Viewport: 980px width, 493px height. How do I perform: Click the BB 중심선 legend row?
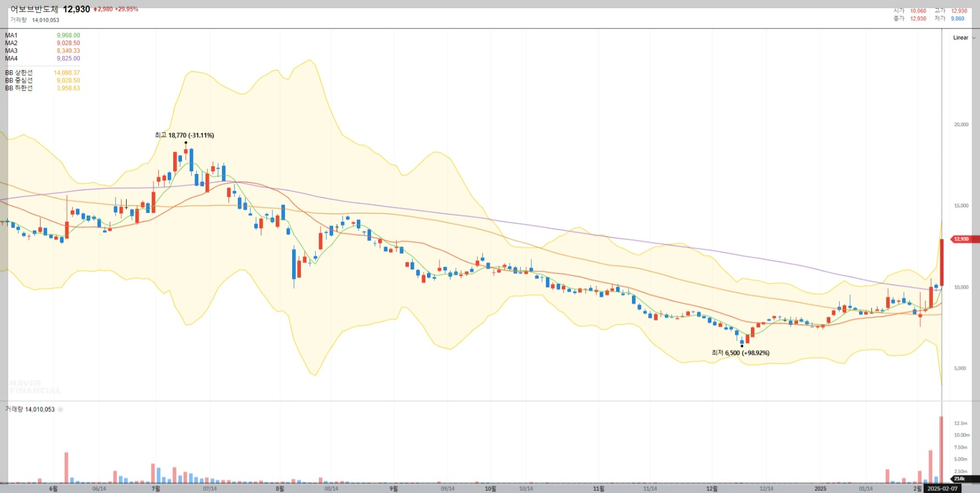tap(42, 81)
